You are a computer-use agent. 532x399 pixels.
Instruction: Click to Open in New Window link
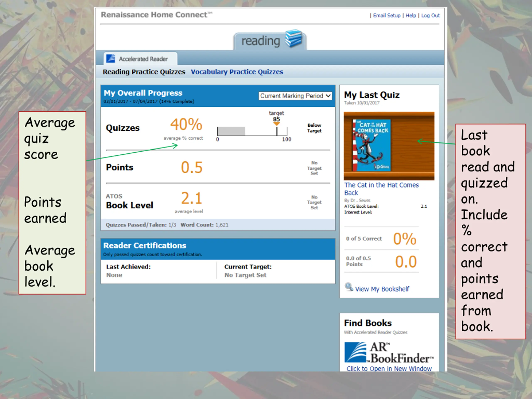[389, 368]
